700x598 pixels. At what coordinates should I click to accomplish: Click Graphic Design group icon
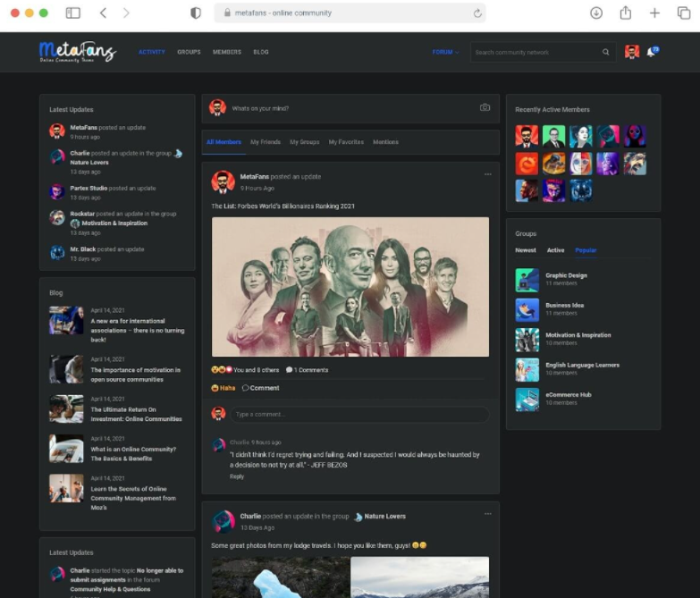pyautogui.click(x=527, y=280)
